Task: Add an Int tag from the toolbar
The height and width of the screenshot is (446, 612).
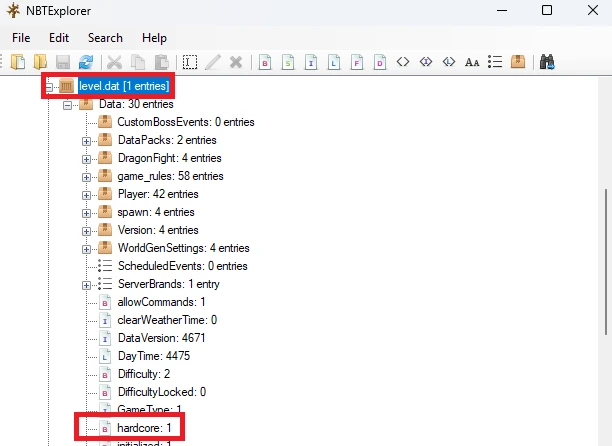Action: pyautogui.click(x=311, y=62)
